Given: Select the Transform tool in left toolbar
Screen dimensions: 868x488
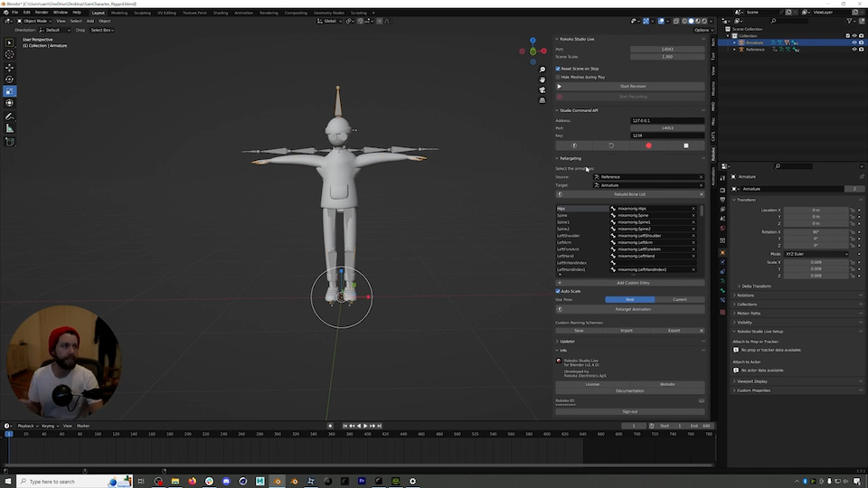Looking at the screenshot, I should tap(9, 103).
